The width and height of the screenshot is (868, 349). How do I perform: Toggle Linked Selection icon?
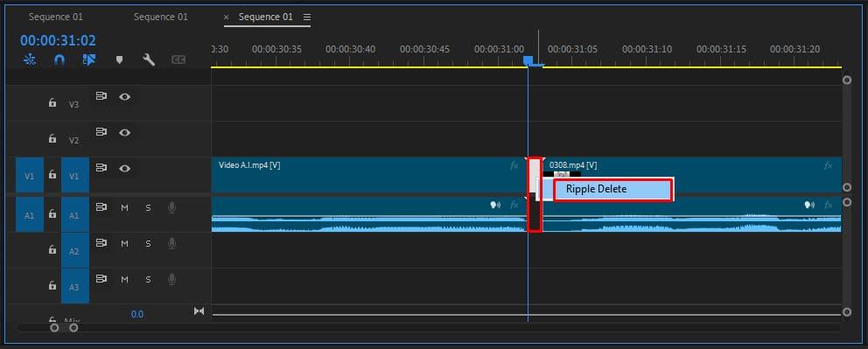pos(88,59)
